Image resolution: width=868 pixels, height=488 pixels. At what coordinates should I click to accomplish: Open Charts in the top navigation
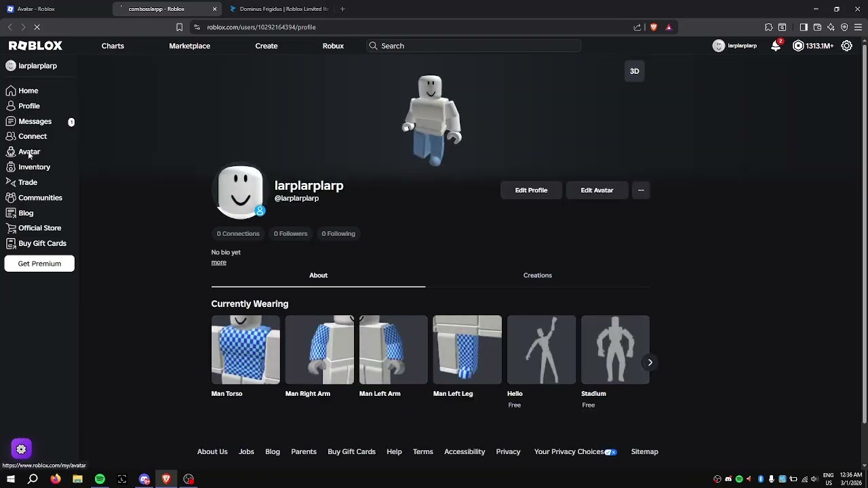pyautogui.click(x=113, y=45)
